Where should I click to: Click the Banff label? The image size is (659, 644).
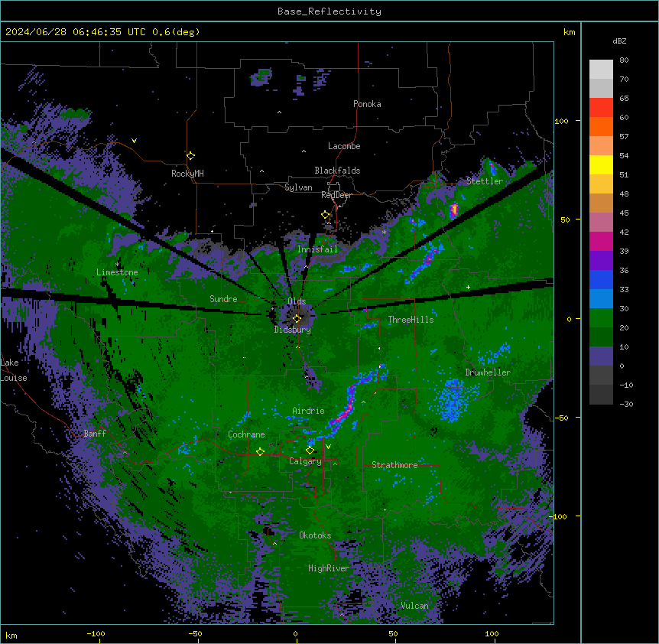click(x=95, y=434)
